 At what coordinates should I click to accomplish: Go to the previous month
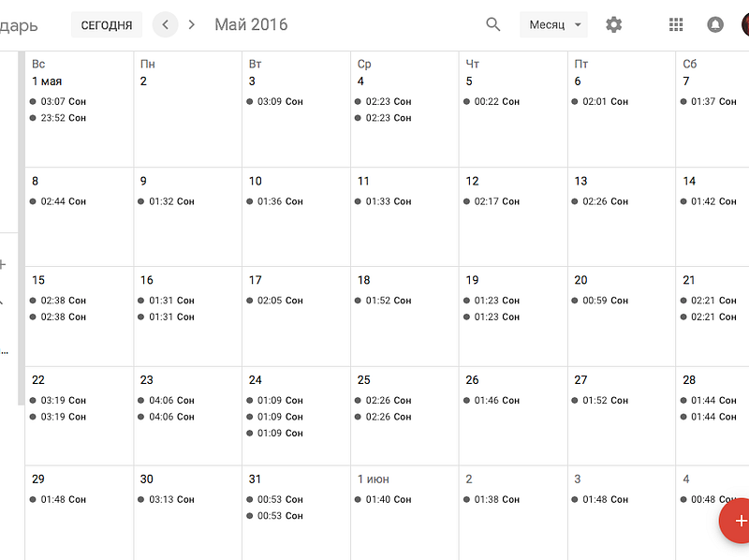pos(166,24)
